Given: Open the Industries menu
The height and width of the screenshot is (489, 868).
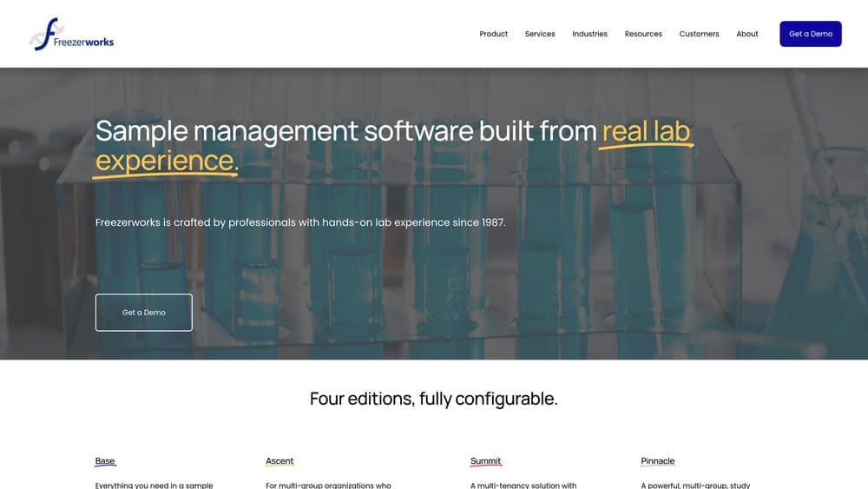Looking at the screenshot, I should (589, 34).
